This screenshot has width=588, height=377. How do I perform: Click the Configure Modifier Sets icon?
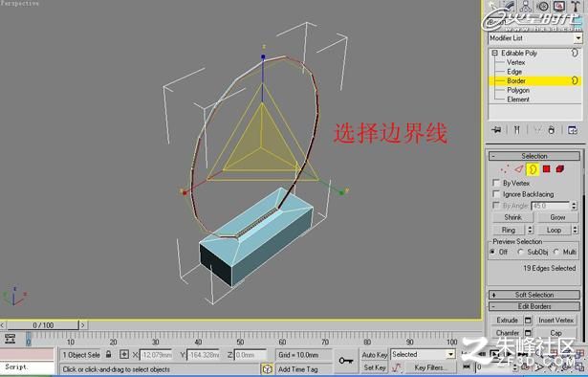point(573,130)
